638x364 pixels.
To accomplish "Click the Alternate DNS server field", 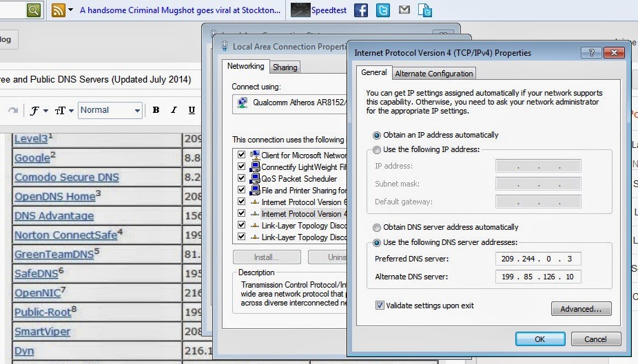I will (x=538, y=277).
